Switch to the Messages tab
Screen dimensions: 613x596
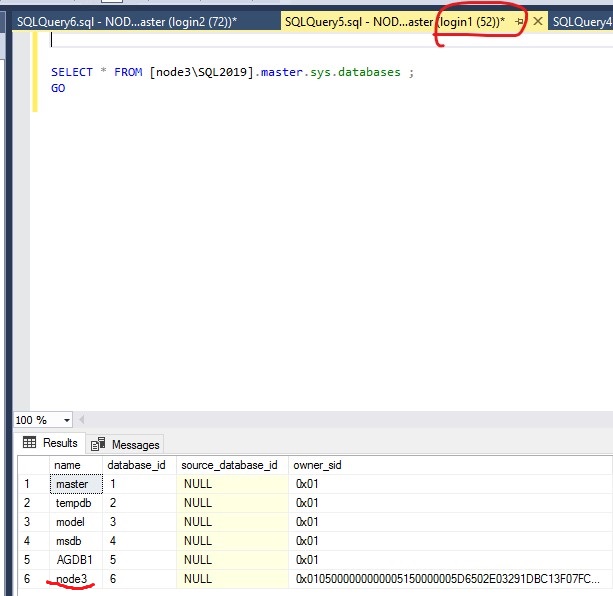click(x=125, y=444)
